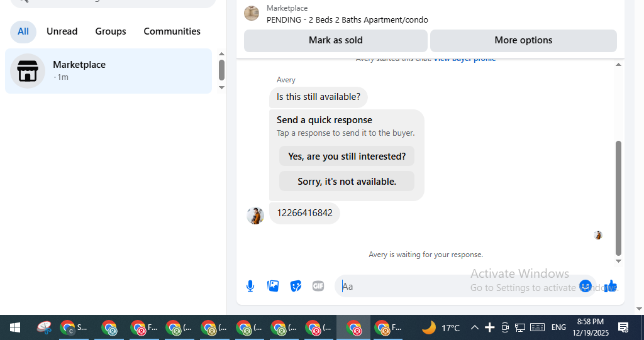The image size is (644, 340).
Task: Select the Groups filter tab
Action: [111, 31]
